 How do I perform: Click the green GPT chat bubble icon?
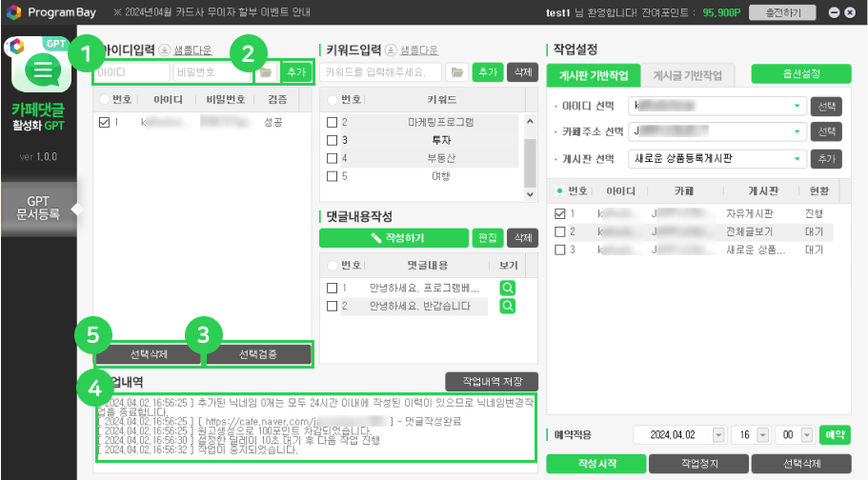pos(41,69)
